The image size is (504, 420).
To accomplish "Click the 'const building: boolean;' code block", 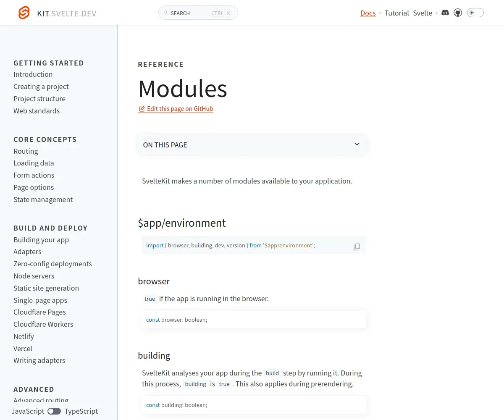I will click(x=254, y=405).
